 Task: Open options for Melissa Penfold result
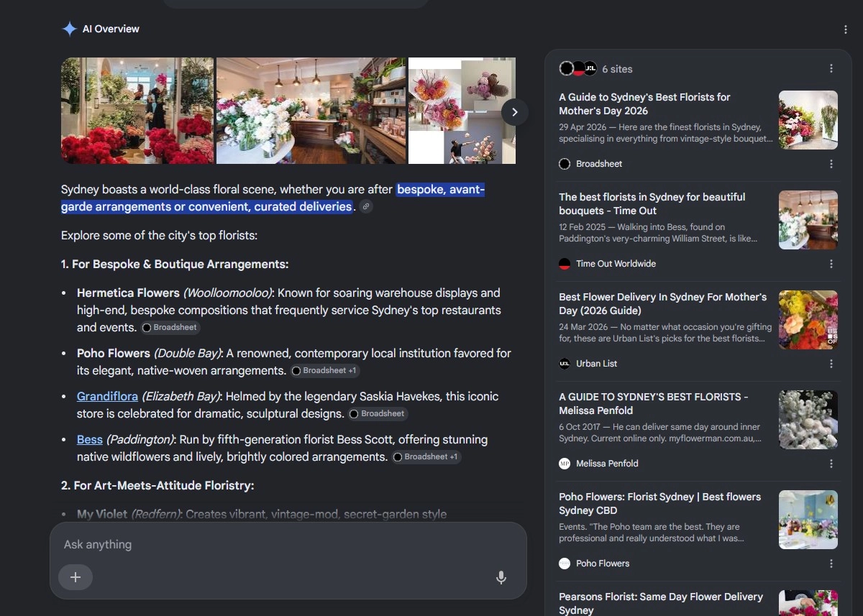[831, 464]
